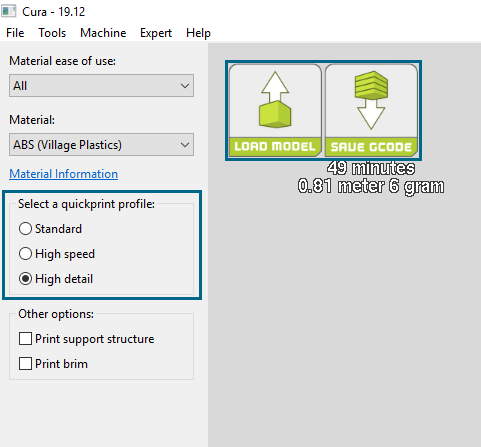Screen dimensions: 481x447
Task: Click the 0.81 meter 6 gram estimate
Action: pos(371,186)
